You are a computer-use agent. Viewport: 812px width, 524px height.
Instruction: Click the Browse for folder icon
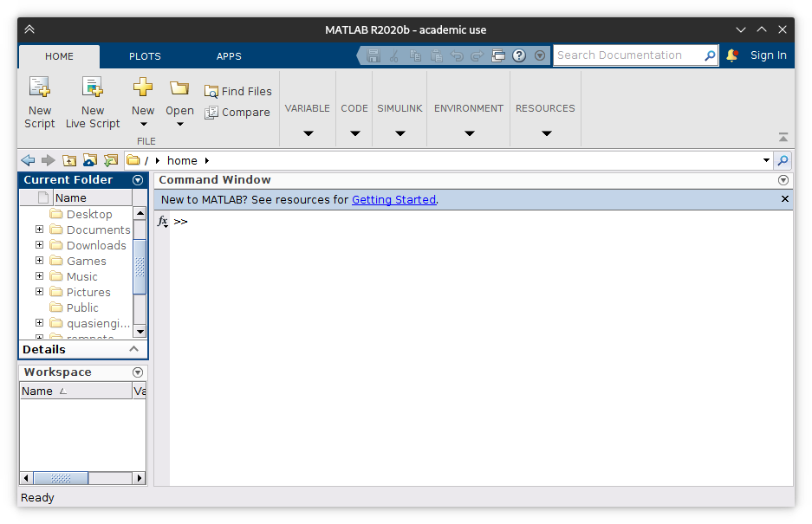pyautogui.click(x=89, y=160)
